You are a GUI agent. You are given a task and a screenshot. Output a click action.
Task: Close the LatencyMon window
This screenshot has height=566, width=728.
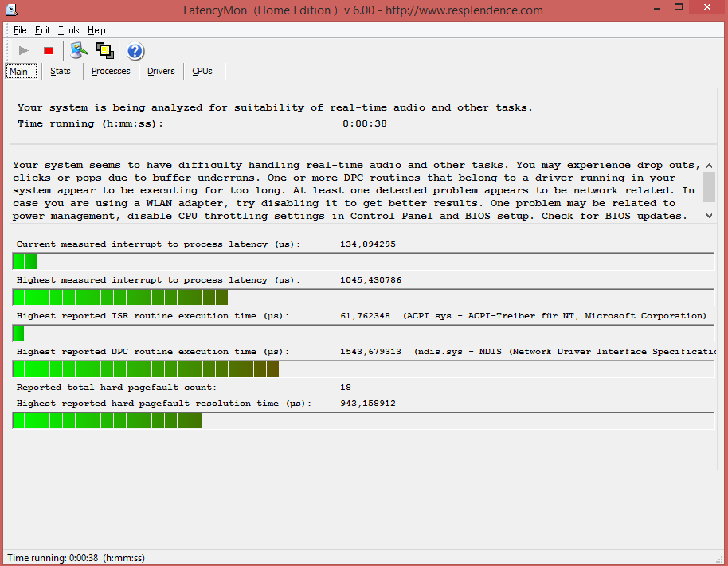pos(707,7)
